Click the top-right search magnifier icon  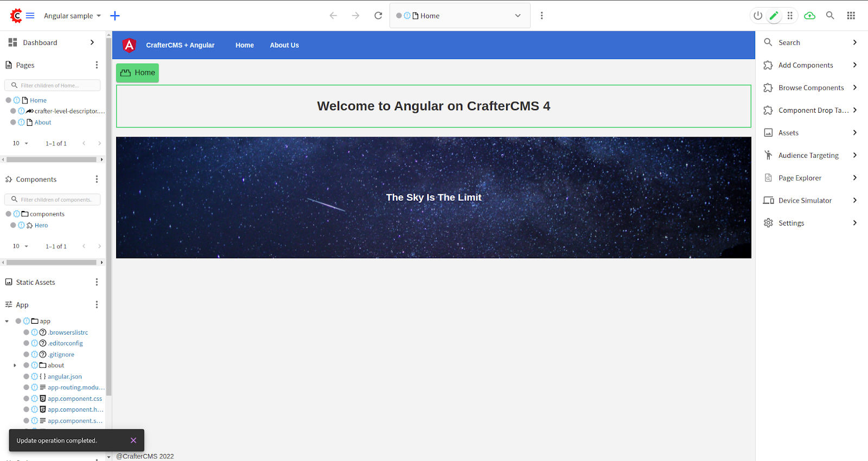(830, 16)
